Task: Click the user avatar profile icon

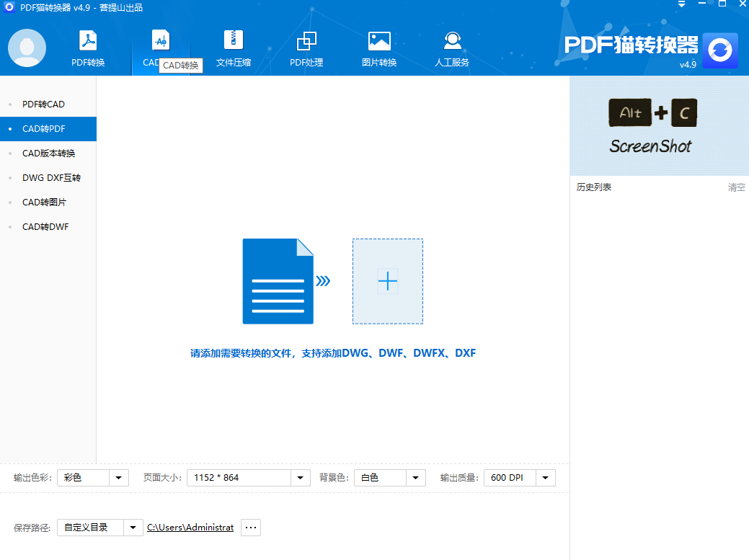Action: coord(27,48)
